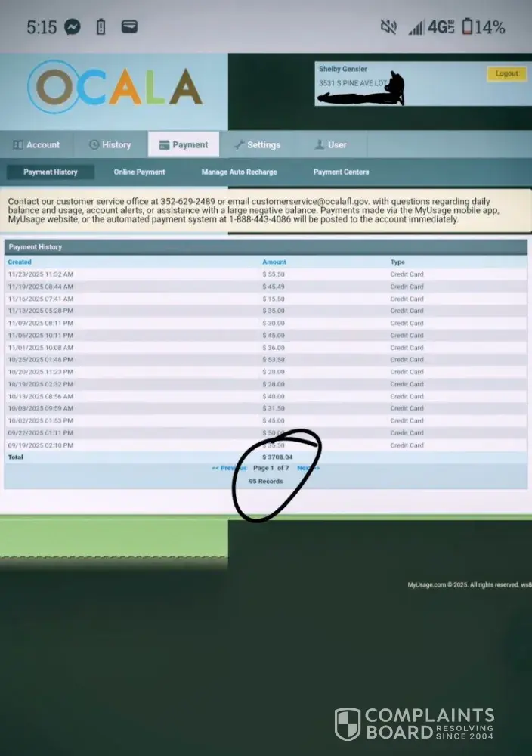Click the Shelby Gensler account name
Screen dimensions: 532x756
(x=343, y=69)
